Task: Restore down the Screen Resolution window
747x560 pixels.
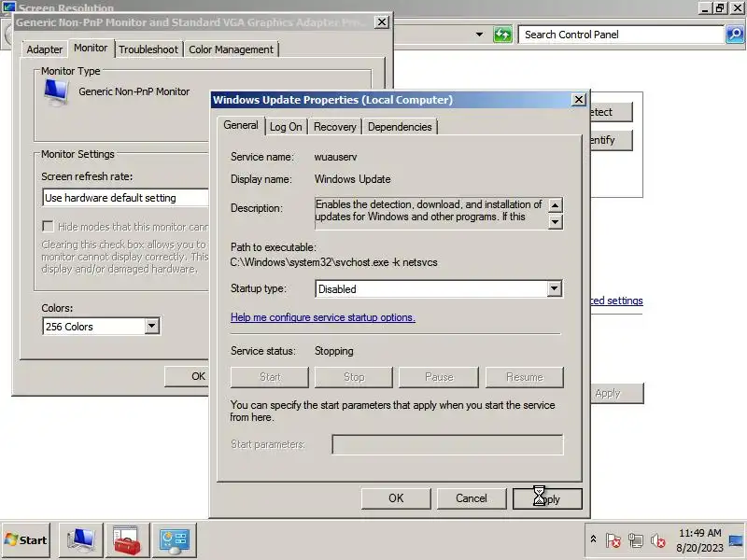Action: 720,7
